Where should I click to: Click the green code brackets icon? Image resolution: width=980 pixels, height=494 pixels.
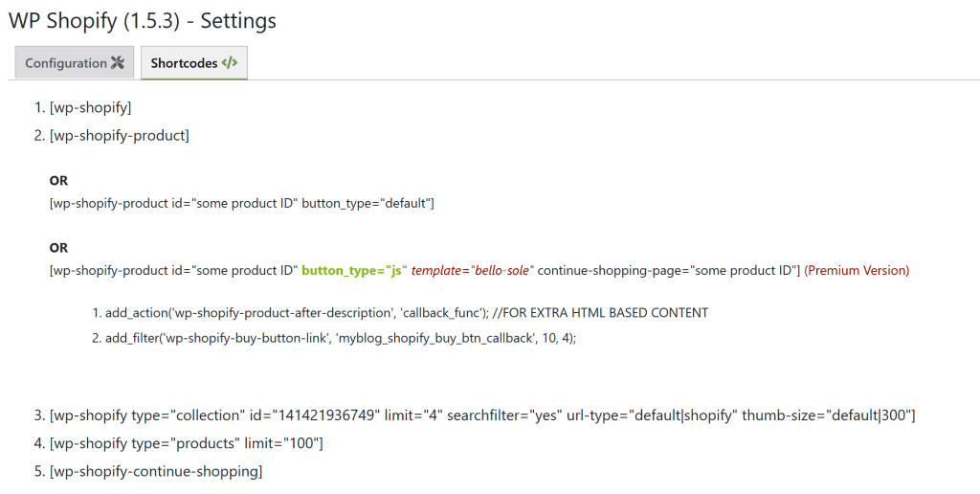pyautogui.click(x=230, y=62)
